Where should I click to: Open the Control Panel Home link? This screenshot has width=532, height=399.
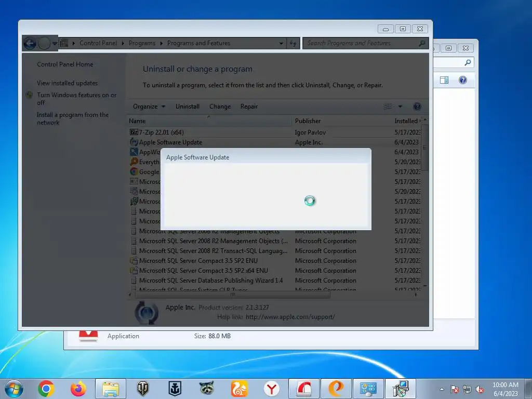(65, 64)
